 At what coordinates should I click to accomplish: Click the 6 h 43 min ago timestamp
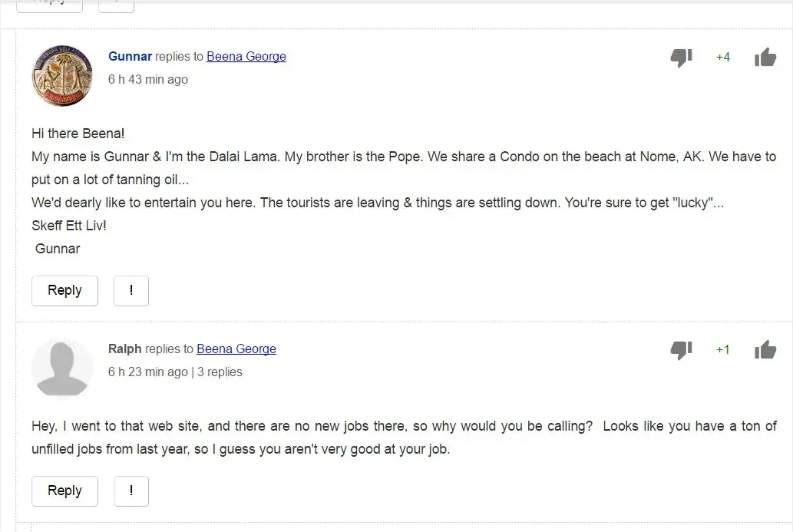pos(147,80)
